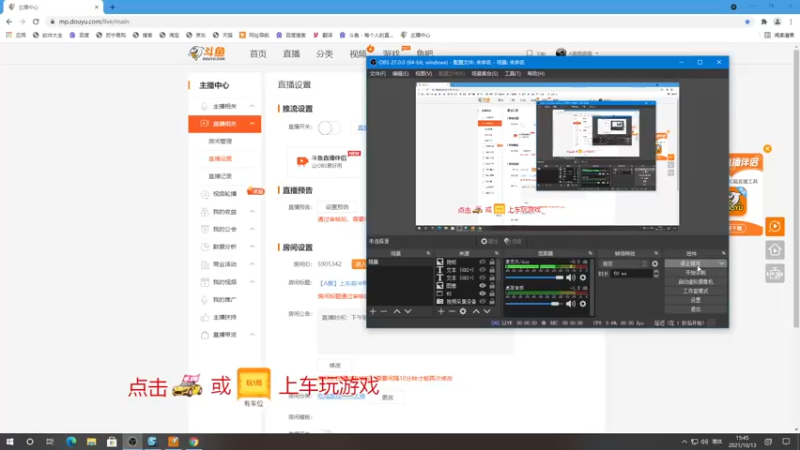
Task: Click Chrome address bar URL
Action: [94, 21]
